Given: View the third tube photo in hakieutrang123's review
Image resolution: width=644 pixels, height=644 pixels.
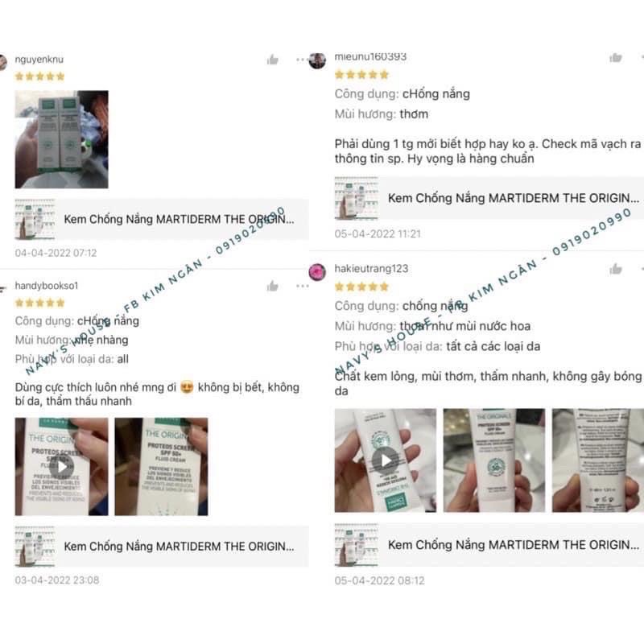Looking at the screenshot, I should [x=598, y=460].
